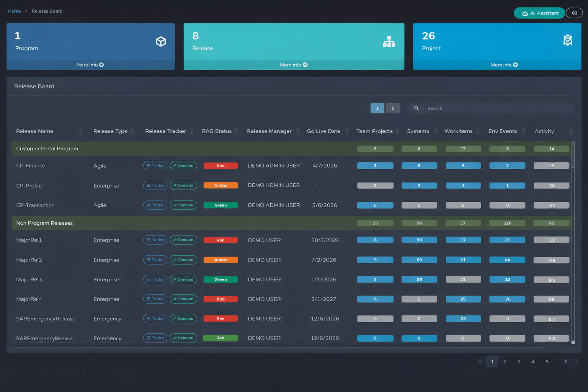This screenshot has width=588, height=392.
Task: Open Tracker for CP-Finance release
Action: coord(155,166)
